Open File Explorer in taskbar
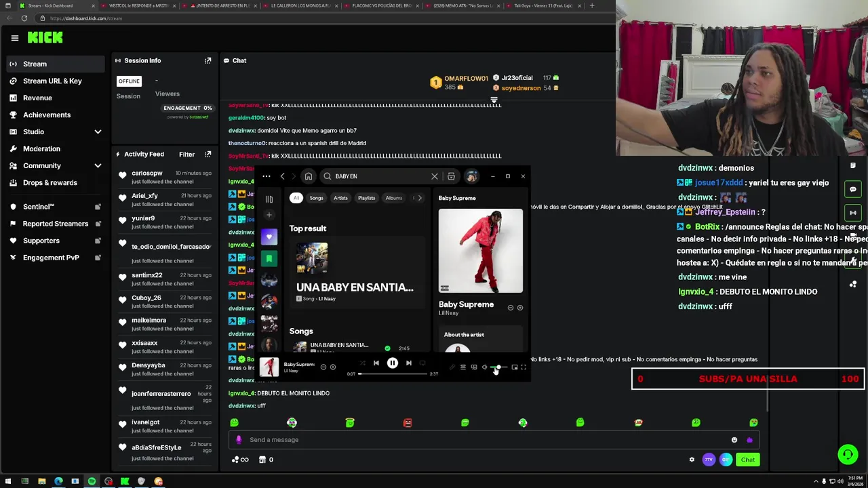The height and width of the screenshot is (488, 868). point(41,481)
